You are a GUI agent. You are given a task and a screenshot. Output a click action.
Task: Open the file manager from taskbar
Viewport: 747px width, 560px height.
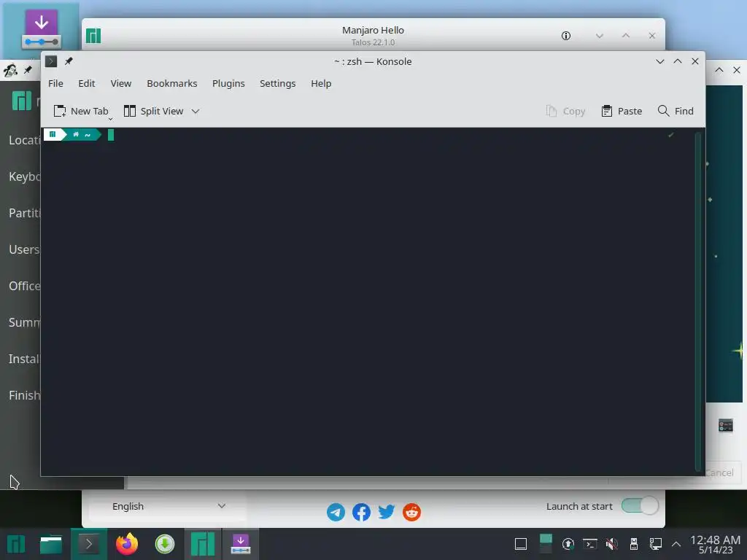coord(51,544)
